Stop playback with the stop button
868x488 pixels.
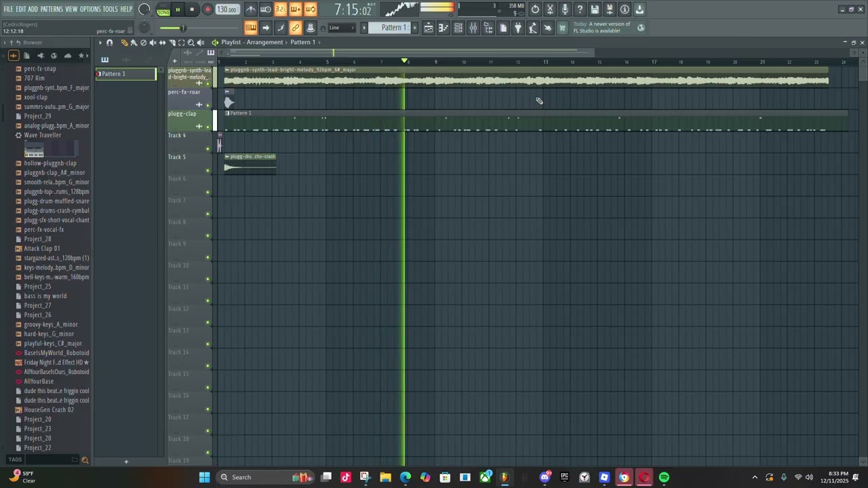coord(193,9)
